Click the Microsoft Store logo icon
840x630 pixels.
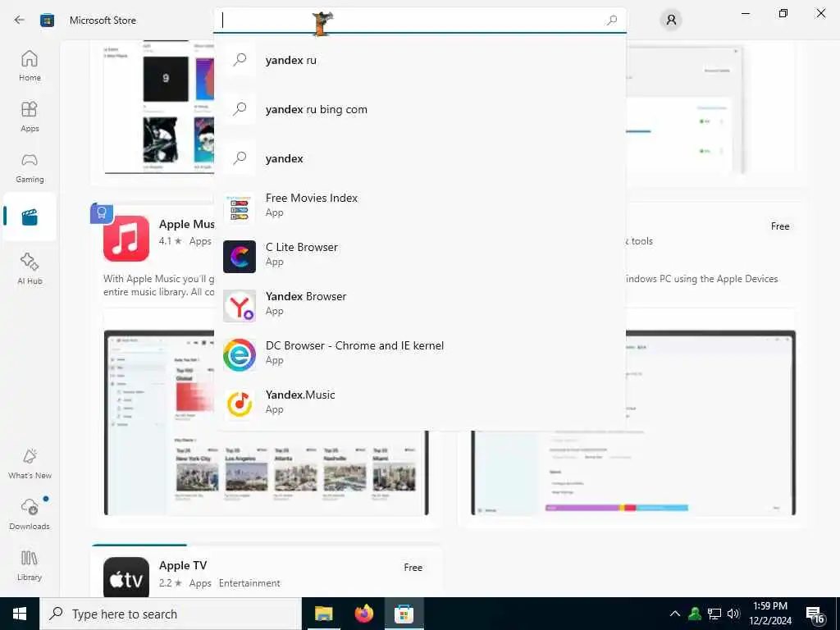[47, 21]
